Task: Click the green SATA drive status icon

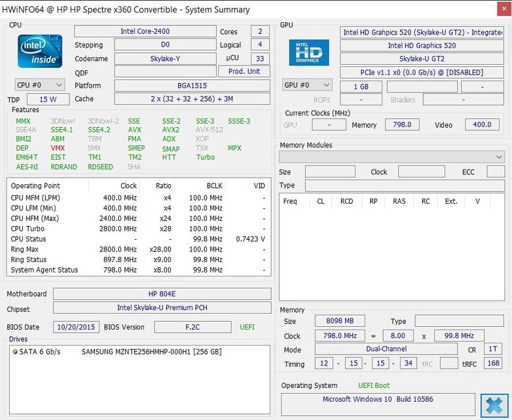Action: tap(15, 352)
